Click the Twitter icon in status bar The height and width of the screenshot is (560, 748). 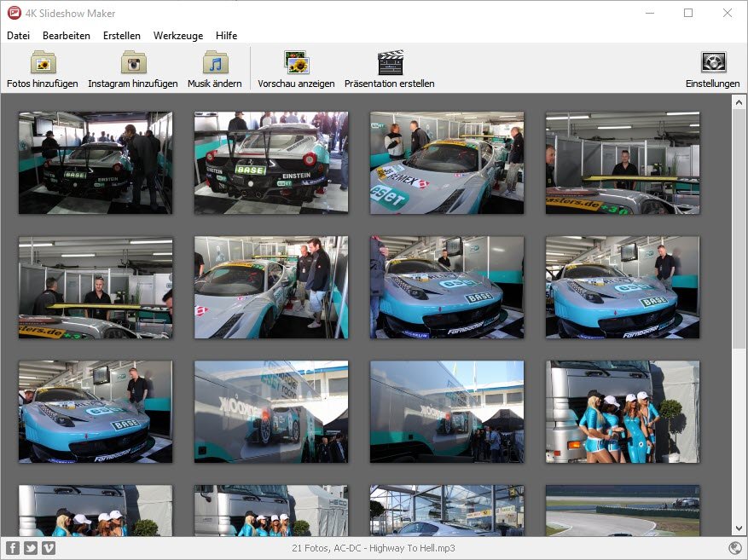31,548
